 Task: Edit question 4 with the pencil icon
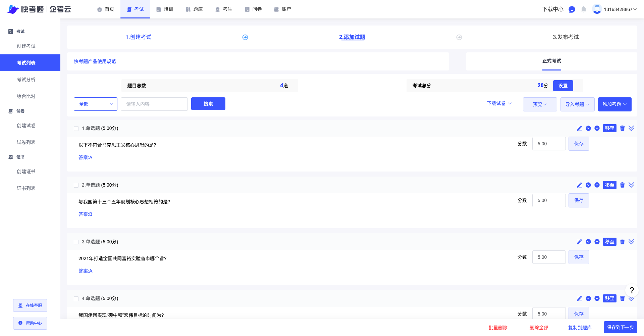coord(579,298)
